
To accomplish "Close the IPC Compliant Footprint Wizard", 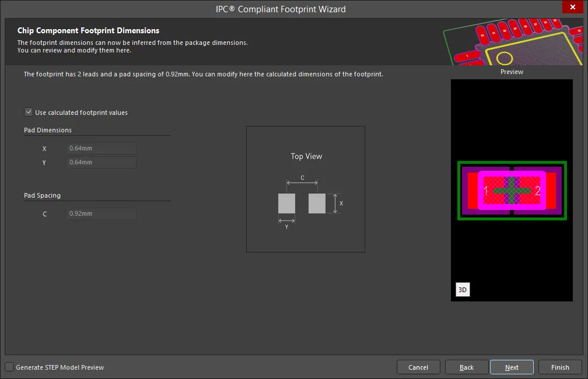I will [x=573, y=7].
